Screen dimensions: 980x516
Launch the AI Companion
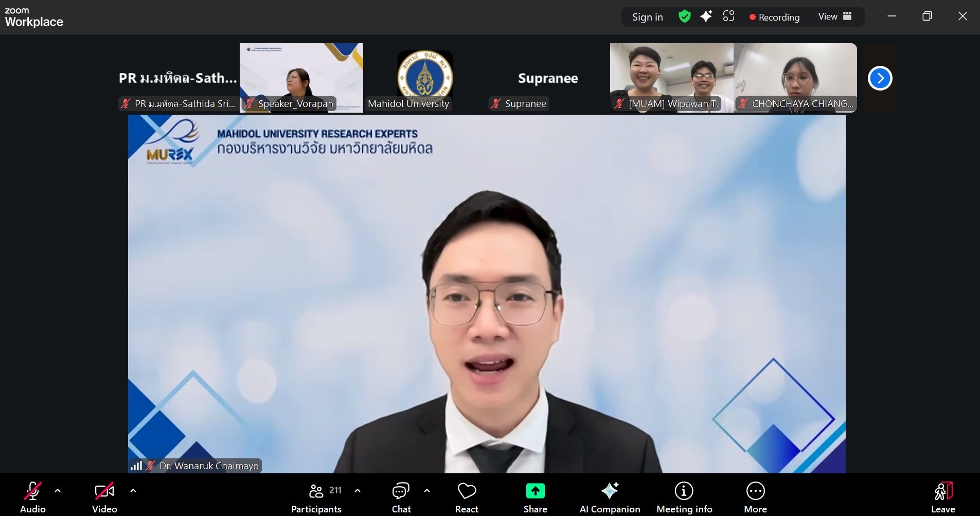point(610,497)
